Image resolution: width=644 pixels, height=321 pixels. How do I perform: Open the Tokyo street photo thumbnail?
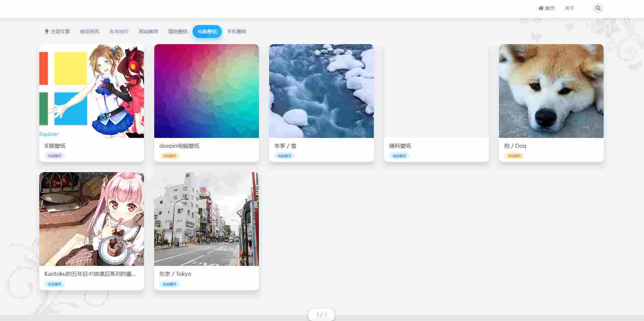(x=207, y=219)
